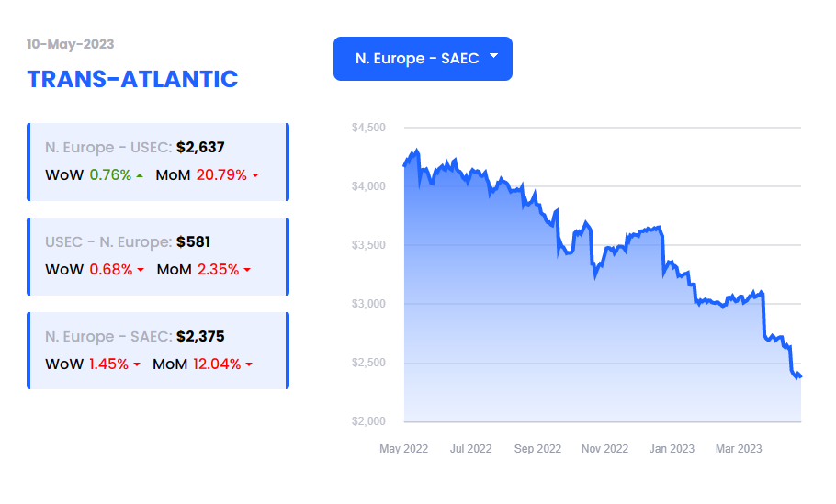Select the N. Europe - USEC rate card

tap(158, 162)
